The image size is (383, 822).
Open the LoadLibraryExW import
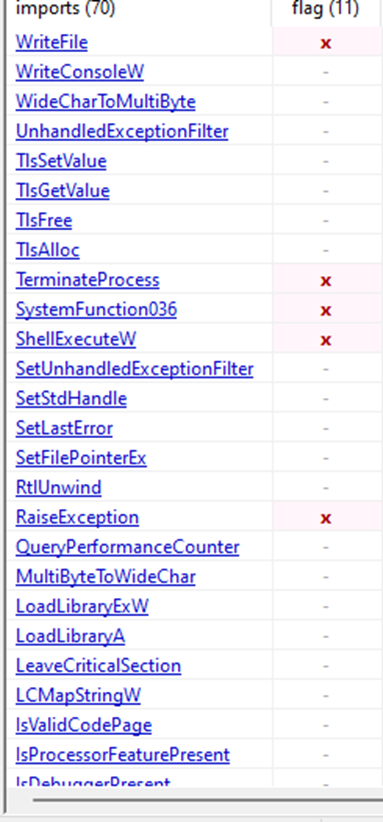[x=82, y=607]
